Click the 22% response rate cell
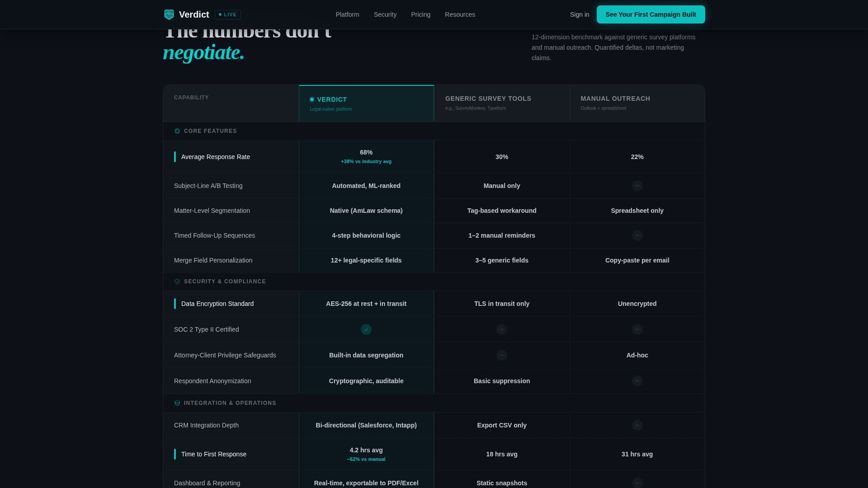The width and height of the screenshot is (868, 488). (637, 157)
